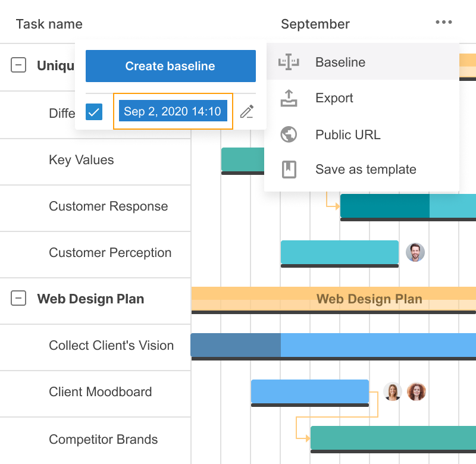Viewport: 476px width, 464px height.
Task: Select the Collect Client's Vision task row
Action: pos(111,346)
